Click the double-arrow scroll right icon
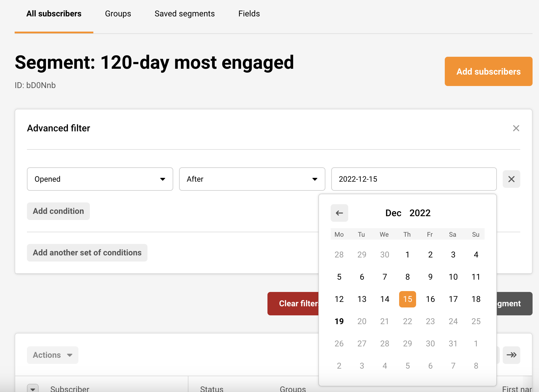This screenshot has width=539, height=392. 511,355
